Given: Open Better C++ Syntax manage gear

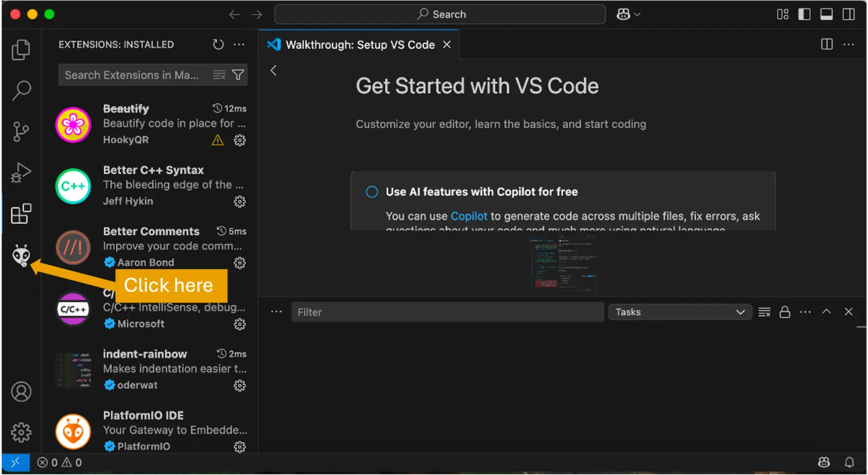Looking at the screenshot, I should (x=240, y=201).
